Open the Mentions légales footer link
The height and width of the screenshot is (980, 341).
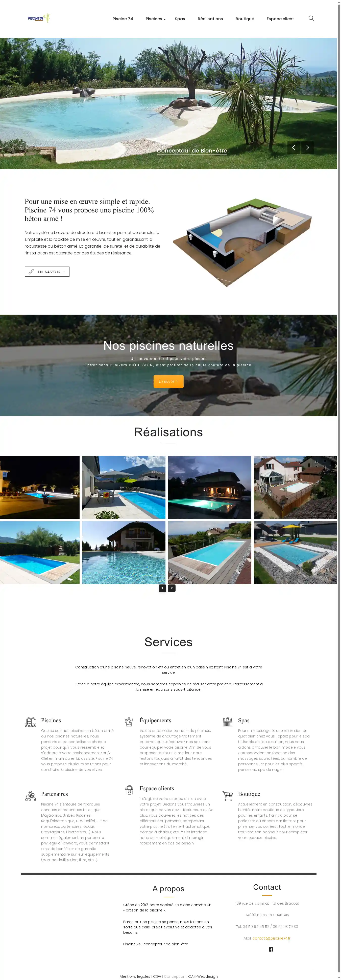pos(135,976)
